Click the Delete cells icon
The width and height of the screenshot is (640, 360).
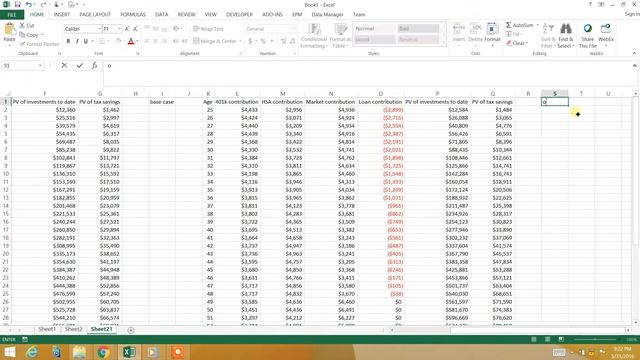click(475, 29)
